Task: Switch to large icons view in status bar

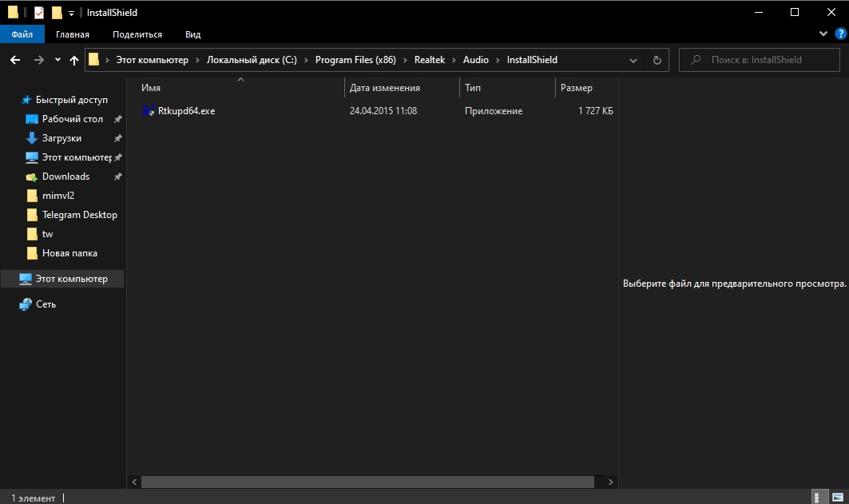Action: [838, 497]
